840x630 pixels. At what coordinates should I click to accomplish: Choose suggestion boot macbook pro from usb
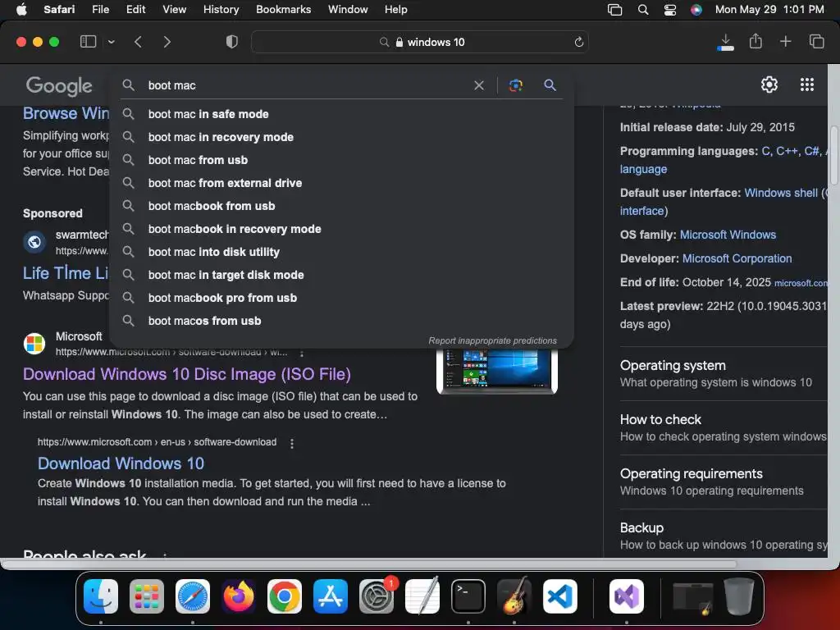(x=342, y=298)
